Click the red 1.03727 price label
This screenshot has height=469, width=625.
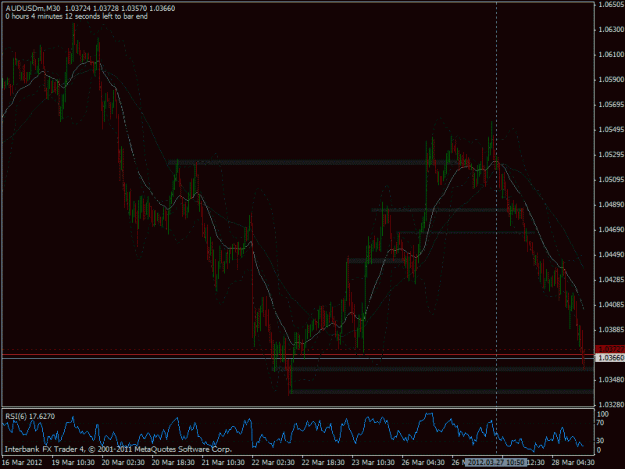(610, 349)
